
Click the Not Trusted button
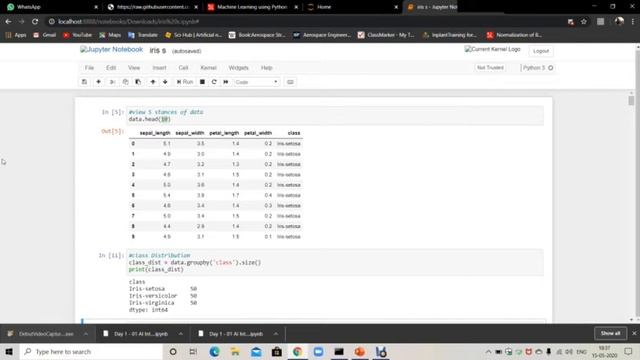coord(490,68)
